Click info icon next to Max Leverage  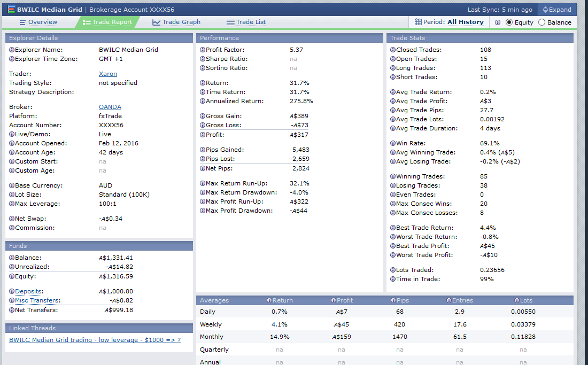point(12,204)
